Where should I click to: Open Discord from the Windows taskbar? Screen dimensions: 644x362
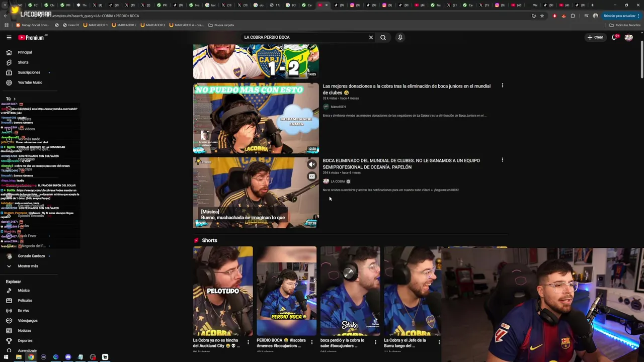68,357
